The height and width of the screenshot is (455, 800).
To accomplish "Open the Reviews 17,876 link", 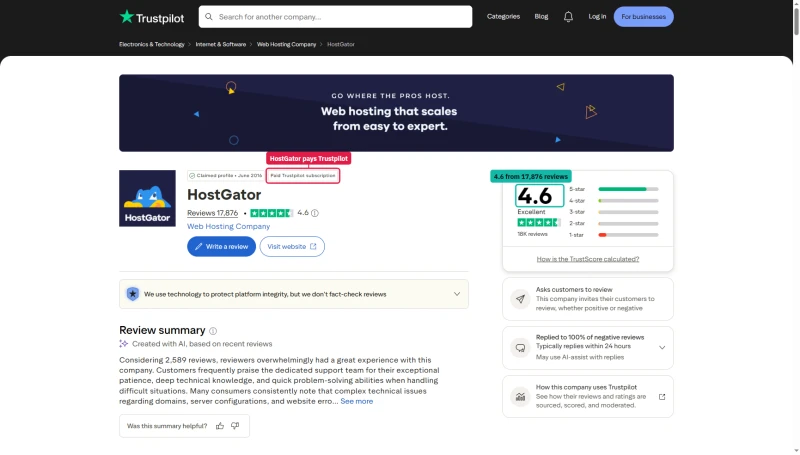I will tap(212, 213).
